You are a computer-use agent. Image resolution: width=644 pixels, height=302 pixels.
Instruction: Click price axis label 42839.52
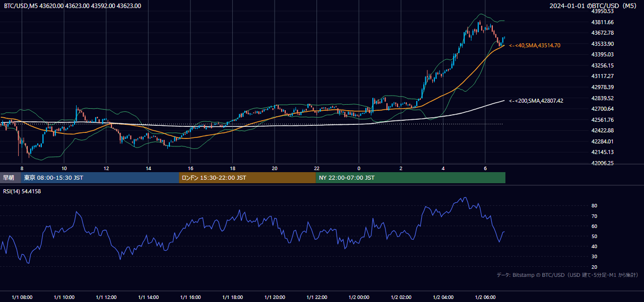coord(602,98)
